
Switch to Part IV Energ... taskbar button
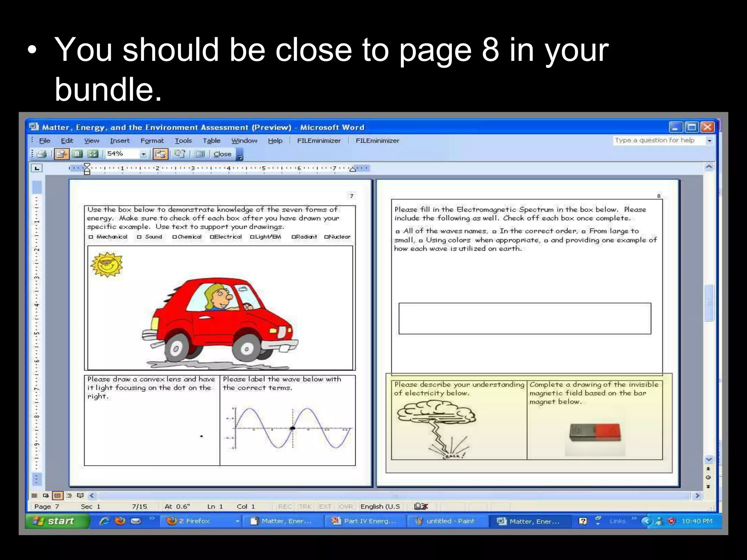[x=365, y=521]
